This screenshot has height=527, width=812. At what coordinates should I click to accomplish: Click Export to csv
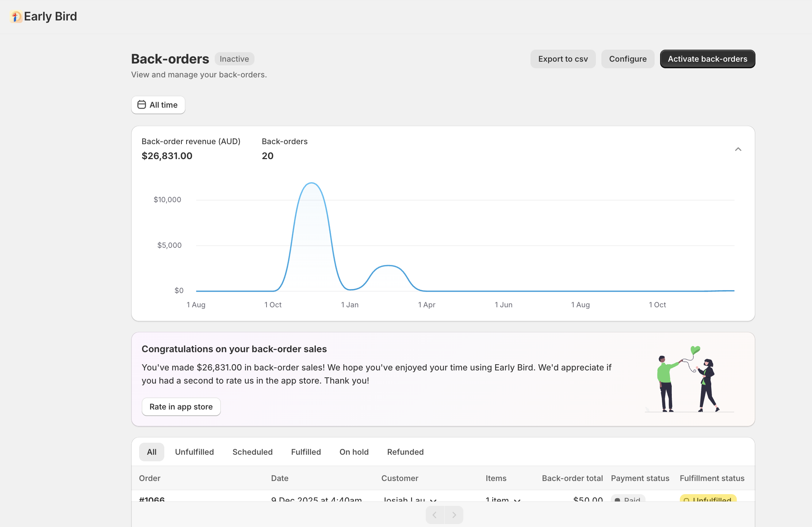(563, 59)
